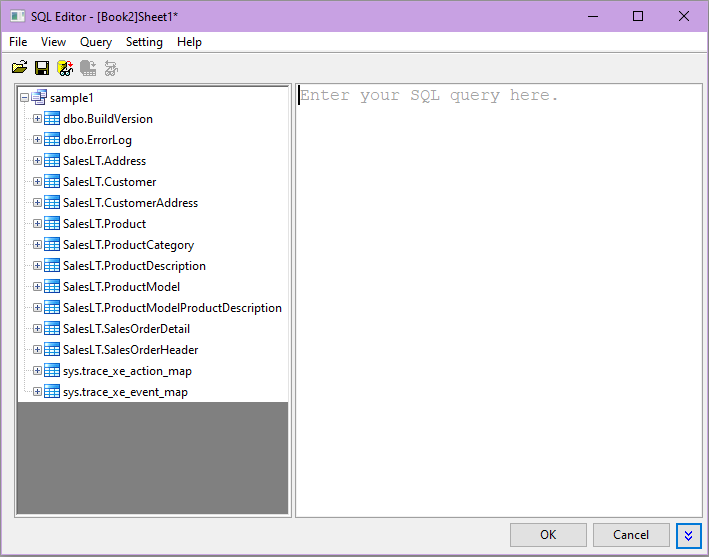
Task: Select the SalesLT.ProductModelProductDescription table
Action: 172,308
